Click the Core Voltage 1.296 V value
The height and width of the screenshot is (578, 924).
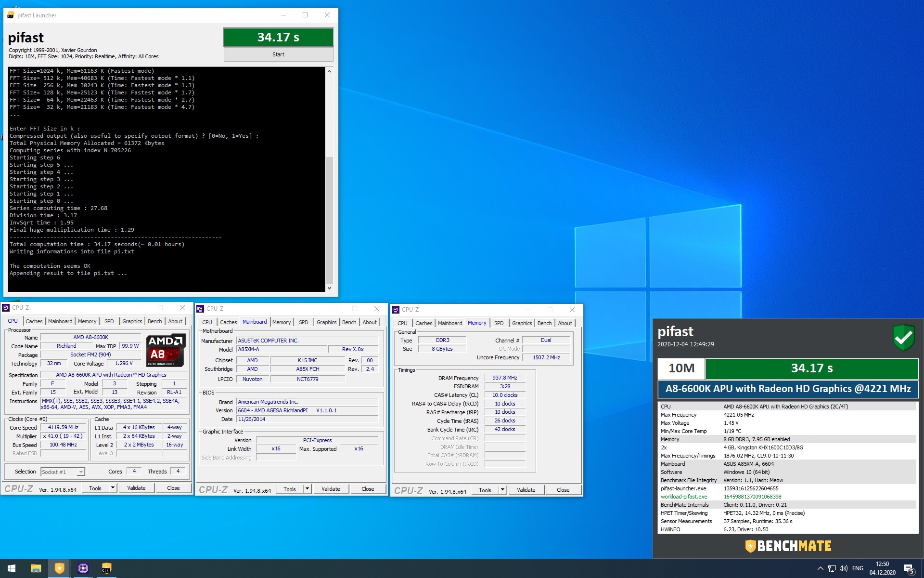124,364
